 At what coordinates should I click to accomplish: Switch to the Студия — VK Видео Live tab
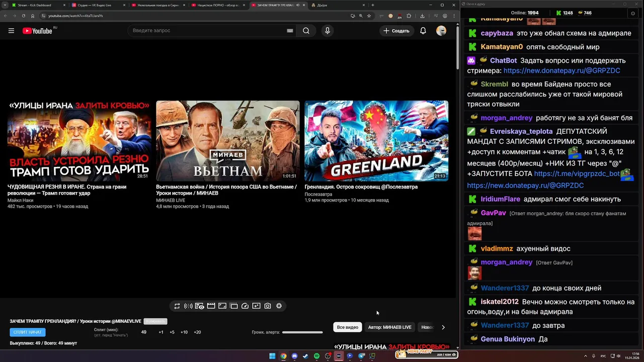pyautogui.click(x=98, y=5)
